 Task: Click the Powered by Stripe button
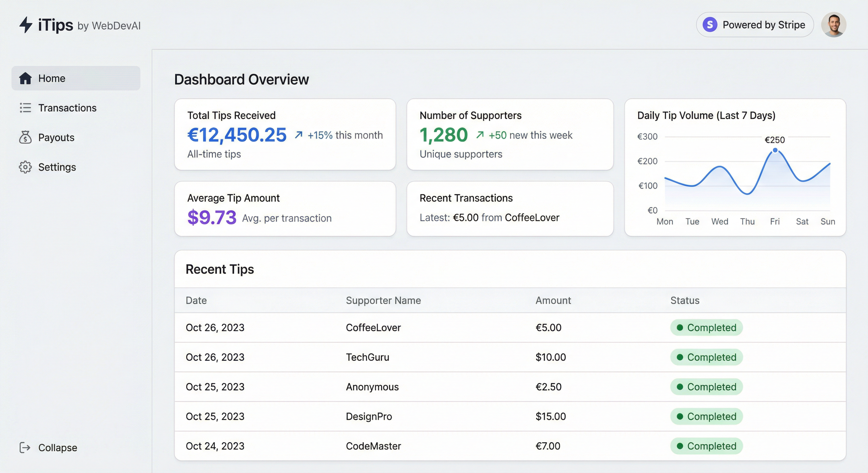point(755,25)
